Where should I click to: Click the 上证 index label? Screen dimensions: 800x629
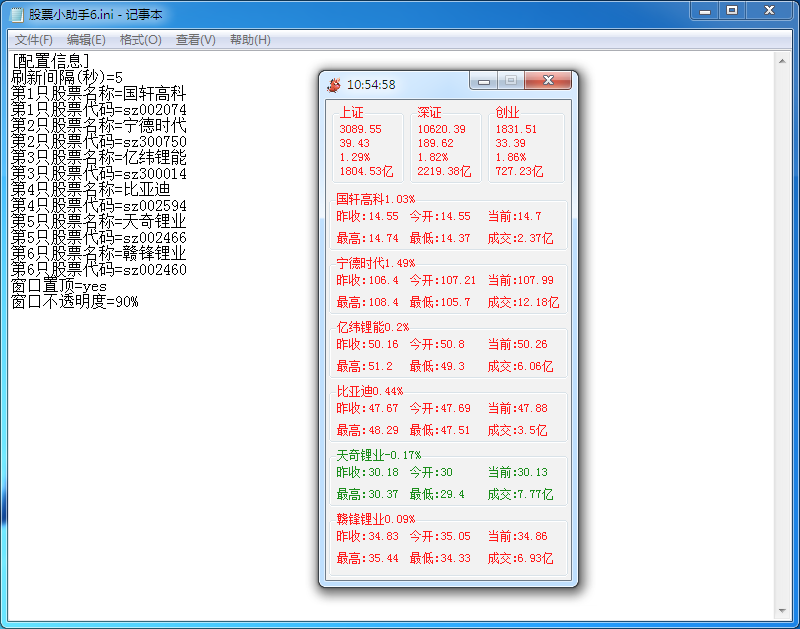coord(352,113)
